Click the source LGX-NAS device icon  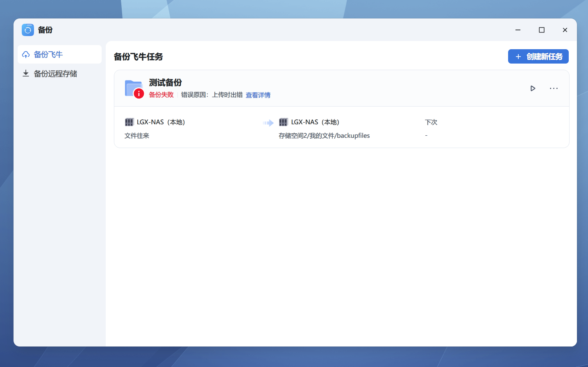(x=129, y=122)
